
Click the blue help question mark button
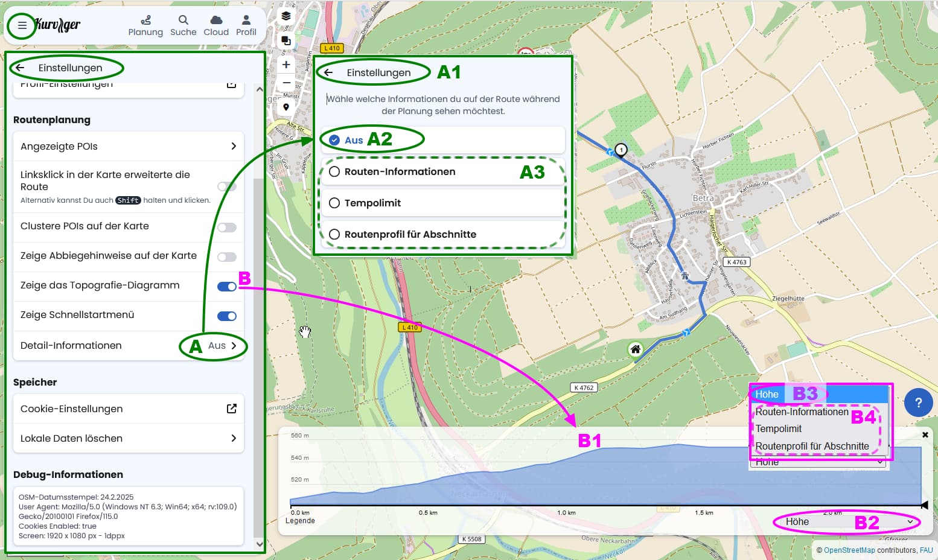pos(918,402)
